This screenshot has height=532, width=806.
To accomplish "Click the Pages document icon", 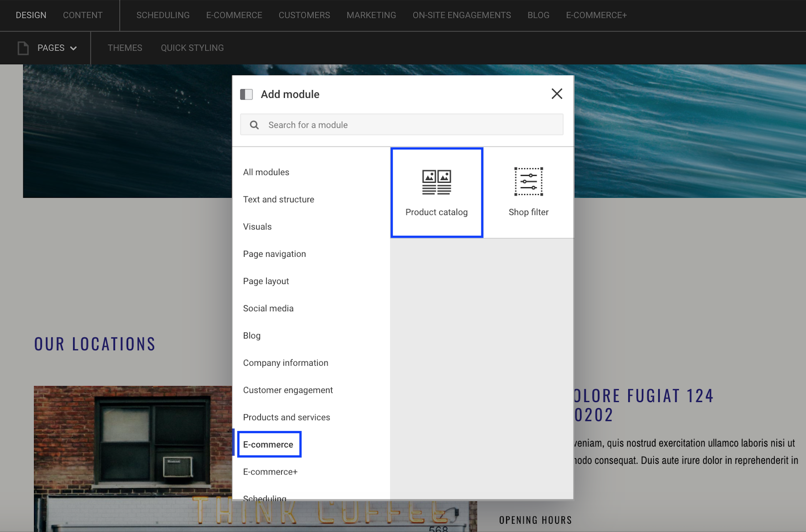I will tap(23, 48).
